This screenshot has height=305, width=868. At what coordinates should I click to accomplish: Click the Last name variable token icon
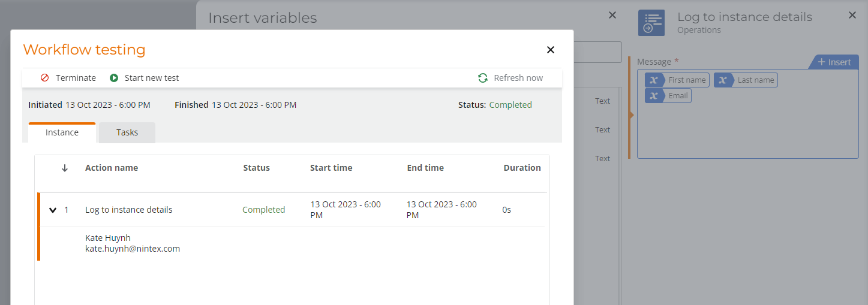723,80
